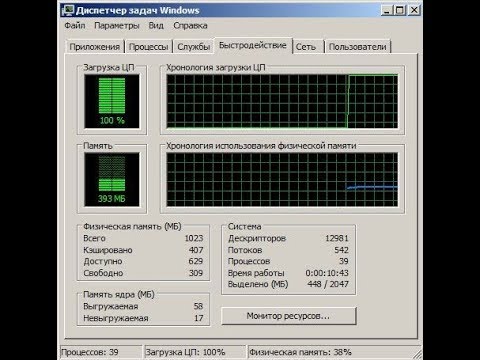Click the CPU load gauge showing 100 %

point(112,101)
